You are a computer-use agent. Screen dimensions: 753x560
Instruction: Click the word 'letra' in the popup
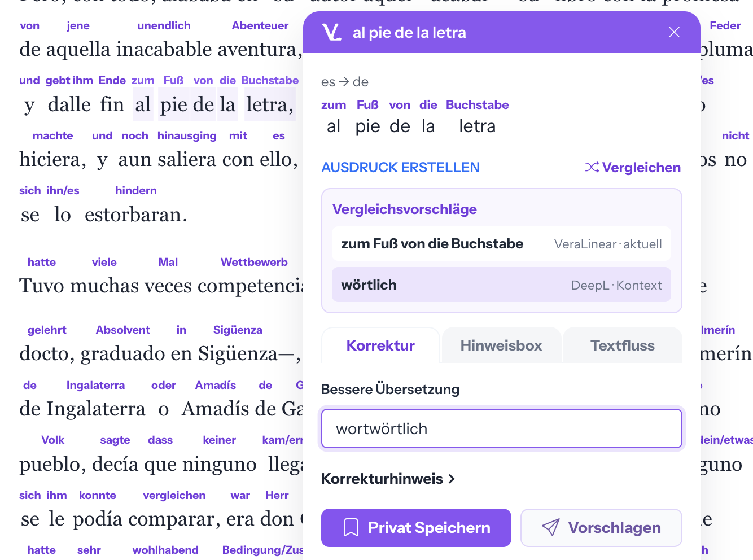477,126
